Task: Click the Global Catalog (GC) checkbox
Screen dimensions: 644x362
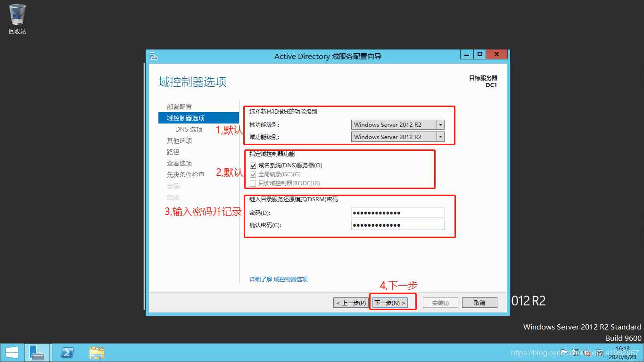Action: (x=253, y=174)
